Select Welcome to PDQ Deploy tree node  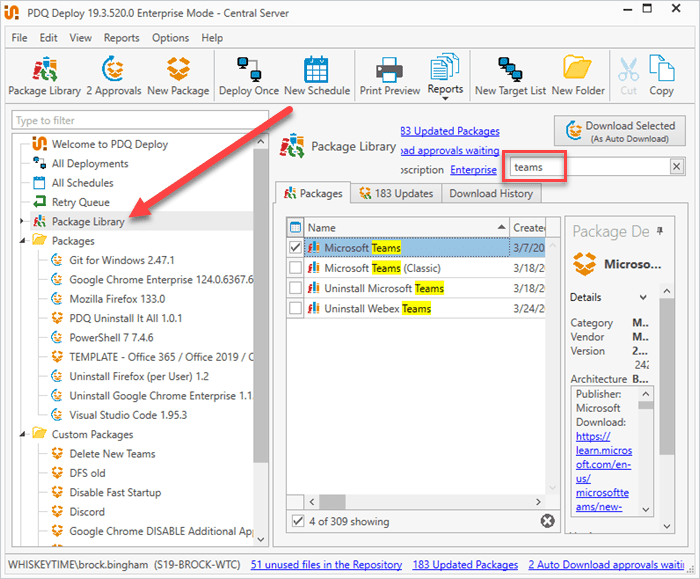[109, 144]
